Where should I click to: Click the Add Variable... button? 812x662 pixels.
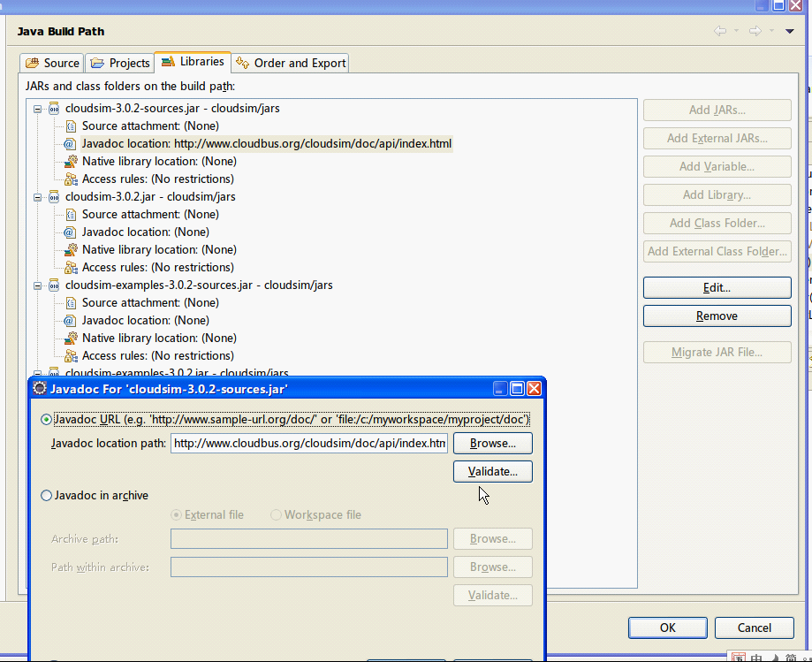[717, 167]
